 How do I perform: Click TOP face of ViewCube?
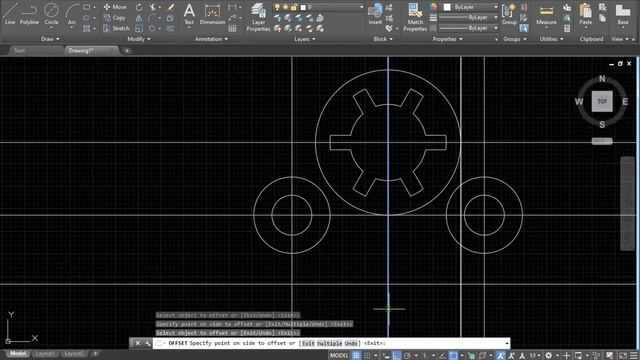click(602, 101)
